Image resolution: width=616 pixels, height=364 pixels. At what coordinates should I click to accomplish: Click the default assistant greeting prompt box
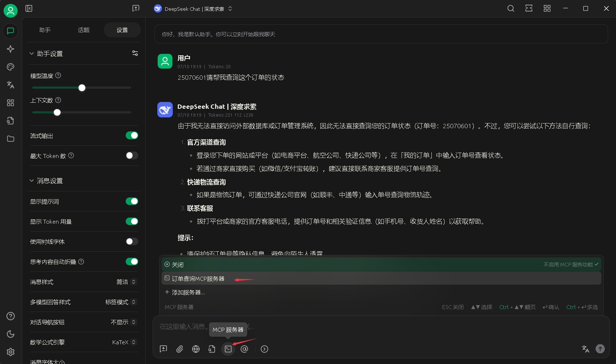tap(381, 34)
